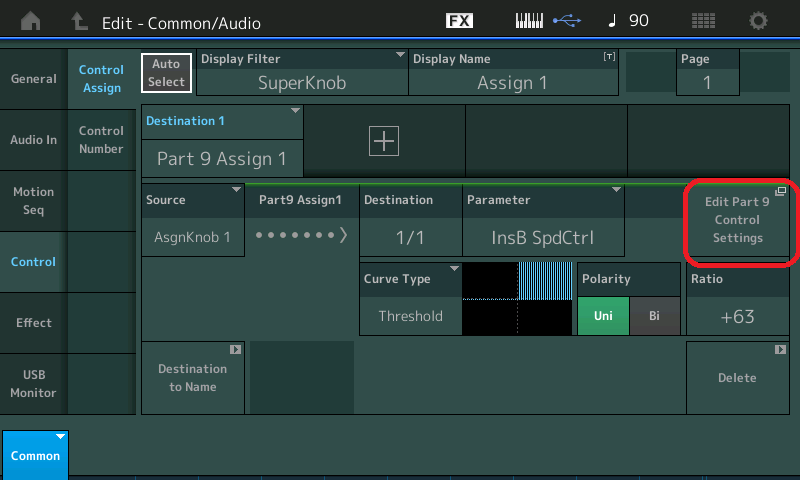This screenshot has width=800, height=480.
Task: Go to the Home screen icon
Action: tap(33, 20)
